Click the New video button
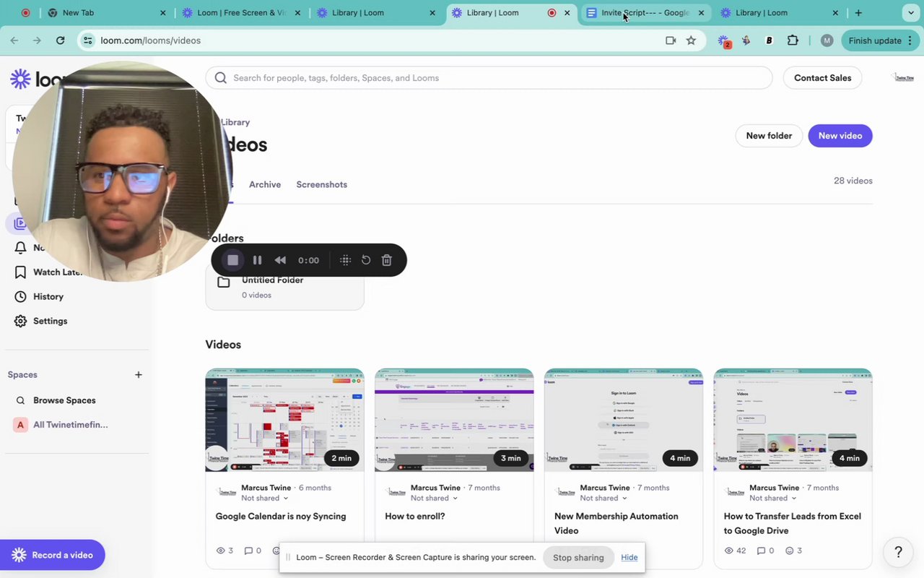The width and height of the screenshot is (924, 578). pyautogui.click(x=840, y=136)
